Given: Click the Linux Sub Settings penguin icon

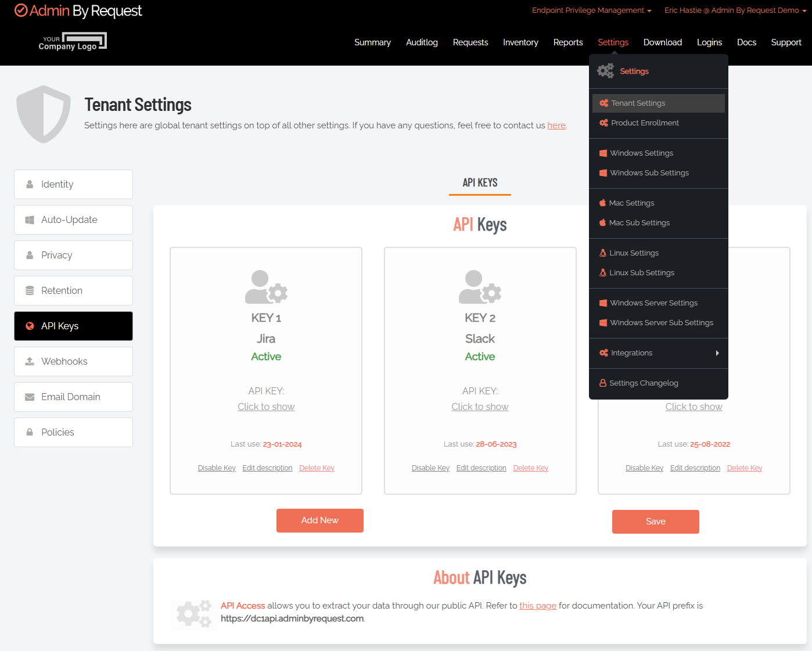Looking at the screenshot, I should (x=603, y=273).
